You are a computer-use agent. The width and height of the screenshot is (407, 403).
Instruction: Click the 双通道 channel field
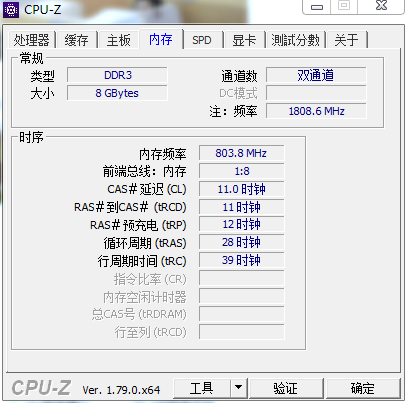[x=316, y=75]
